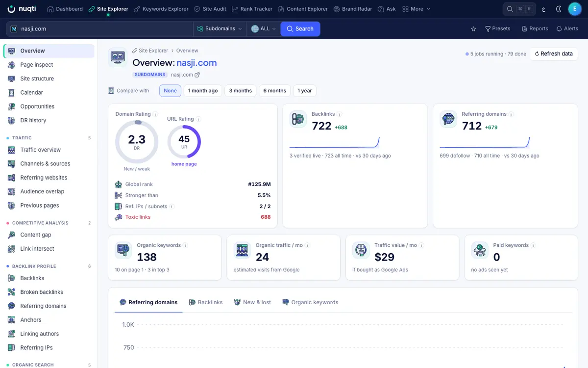The image size is (588, 368).
Task: Switch to Organic keywords chart tab
Action: pos(310,302)
